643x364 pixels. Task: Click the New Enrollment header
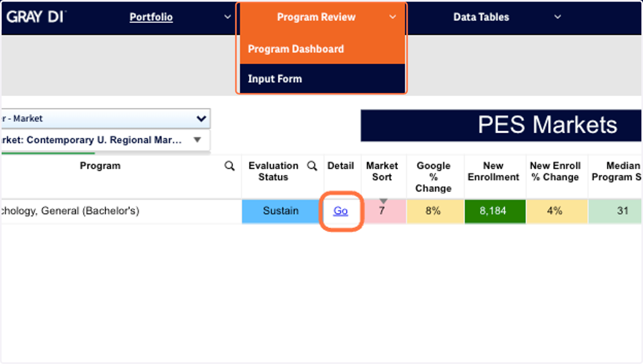494,171
